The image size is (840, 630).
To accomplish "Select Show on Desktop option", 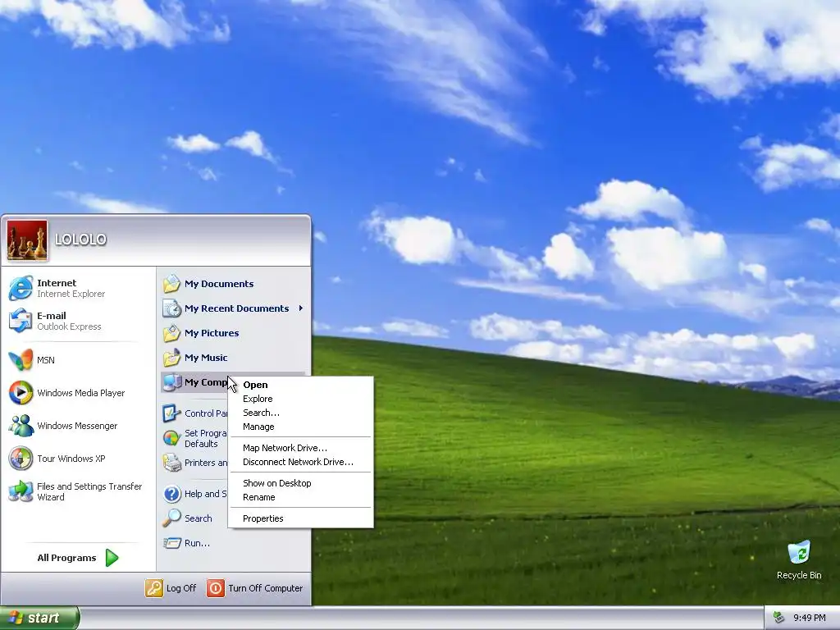I will point(300,483).
